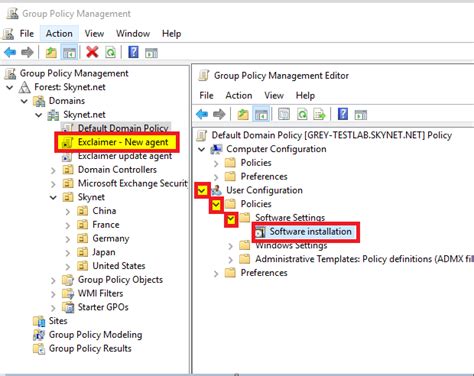Click Back arrow in Group Policy Management toolbar
Screen dimensions: 474x376
click(10, 52)
